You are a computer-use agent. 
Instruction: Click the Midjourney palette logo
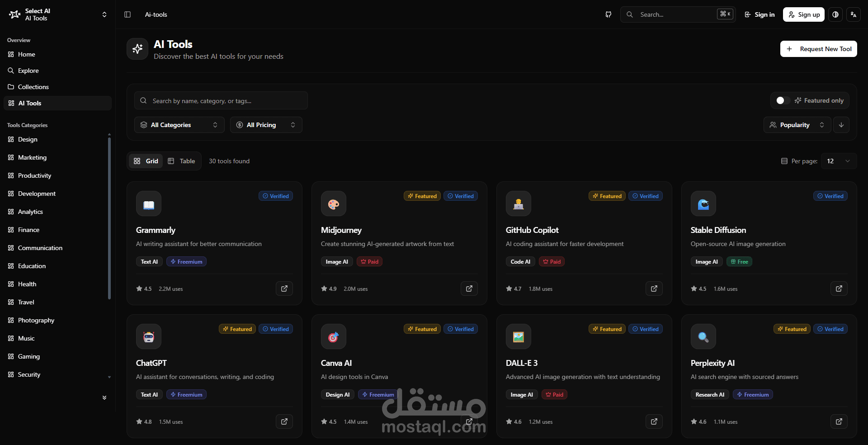click(334, 204)
